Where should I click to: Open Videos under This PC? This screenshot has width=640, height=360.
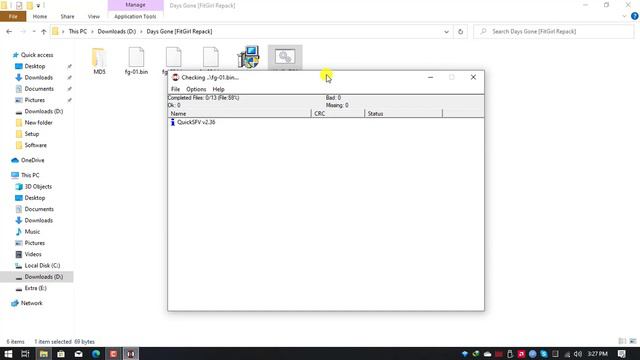(33, 254)
